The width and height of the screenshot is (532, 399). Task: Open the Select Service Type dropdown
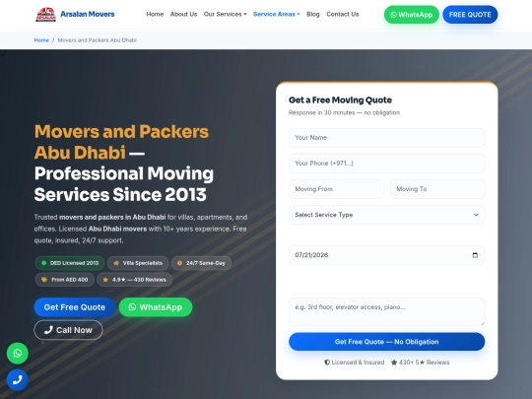tap(387, 215)
